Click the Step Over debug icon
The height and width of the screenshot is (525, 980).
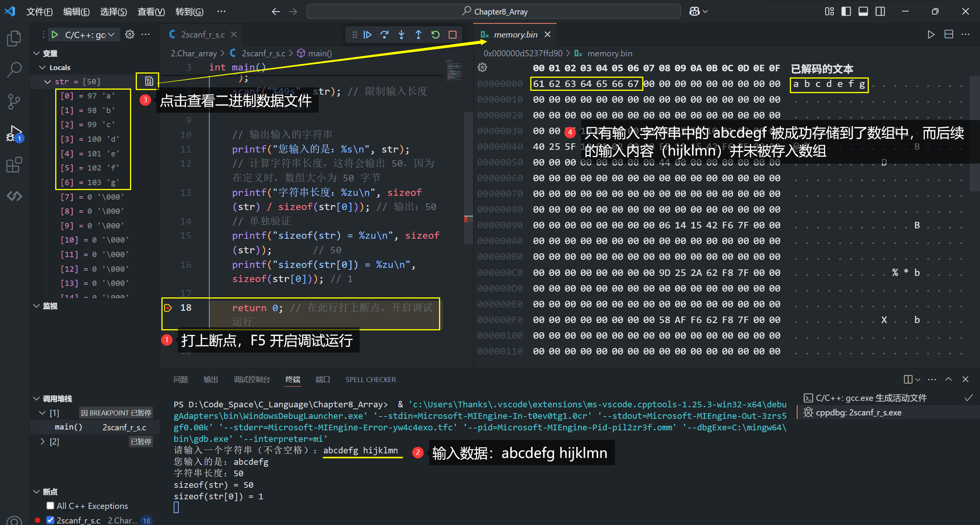click(384, 35)
